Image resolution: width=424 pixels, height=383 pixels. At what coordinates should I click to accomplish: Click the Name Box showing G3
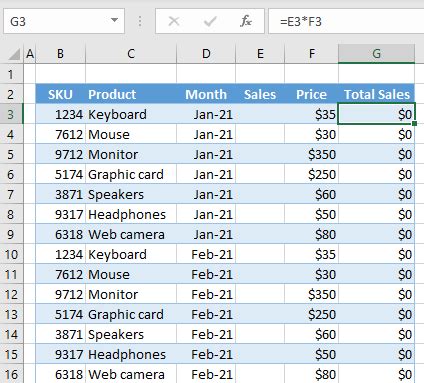tap(64, 21)
